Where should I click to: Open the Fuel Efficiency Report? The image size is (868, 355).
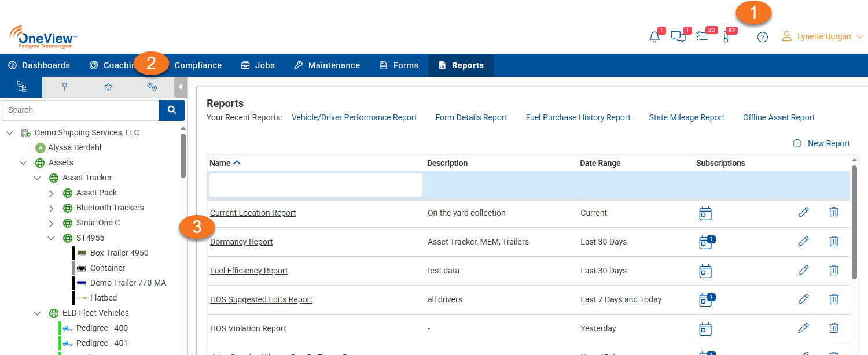(249, 271)
